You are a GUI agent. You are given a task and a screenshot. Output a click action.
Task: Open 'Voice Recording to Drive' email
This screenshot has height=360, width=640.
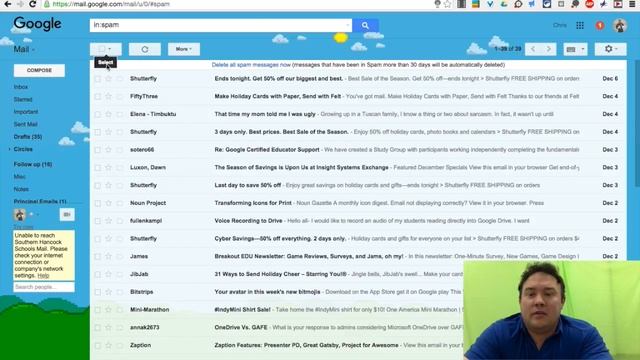point(248,221)
